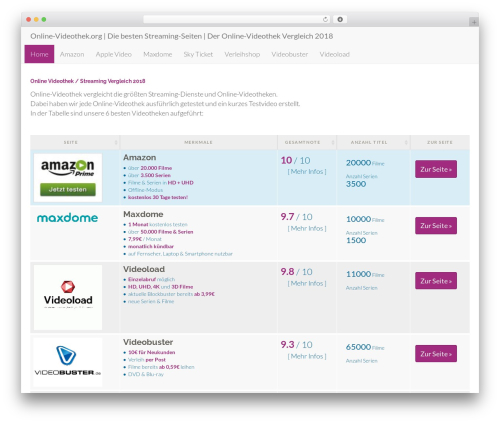Click the Maxdome row heading

click(143, 214)
